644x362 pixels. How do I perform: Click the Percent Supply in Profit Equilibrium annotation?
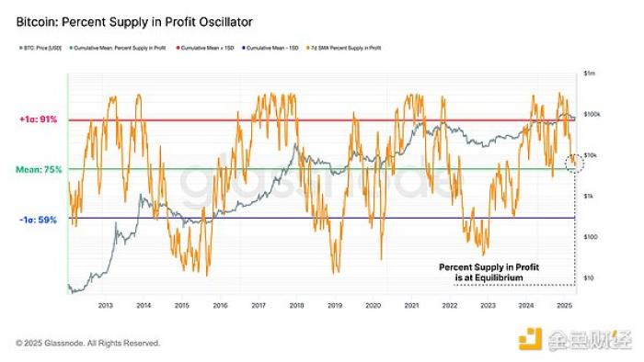489,272
